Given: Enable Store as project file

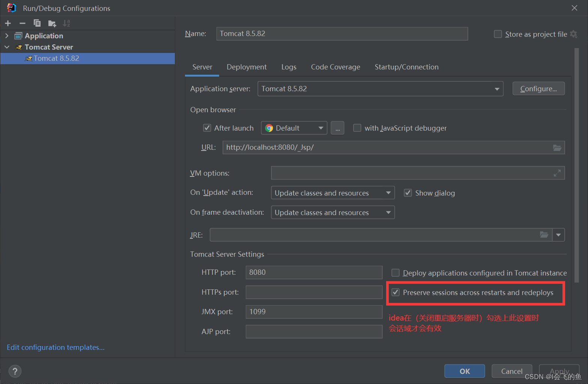Looking at the screenshot, I should click(x=498, y=34).
